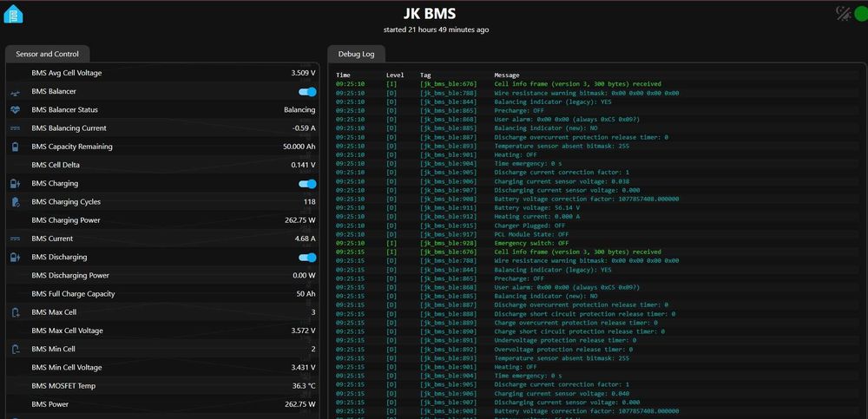
Task: Click "Overvoltage protection release timer: 0" log line
Action: (563, 350)
